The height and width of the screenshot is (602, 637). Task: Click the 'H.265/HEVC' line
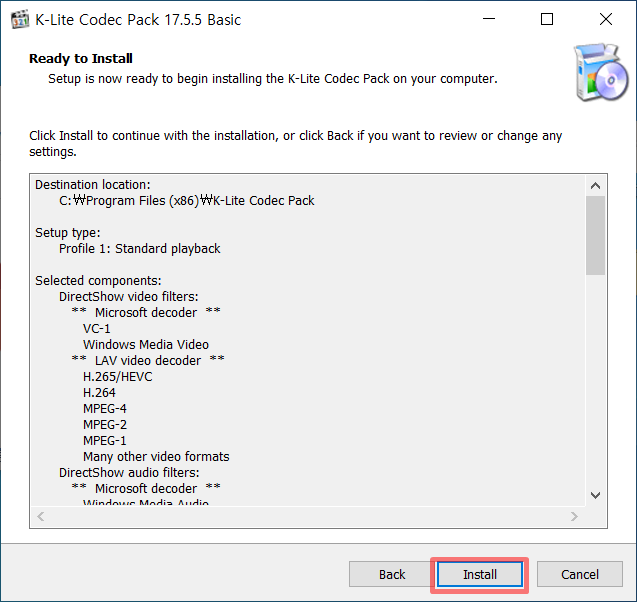[117, 377]
